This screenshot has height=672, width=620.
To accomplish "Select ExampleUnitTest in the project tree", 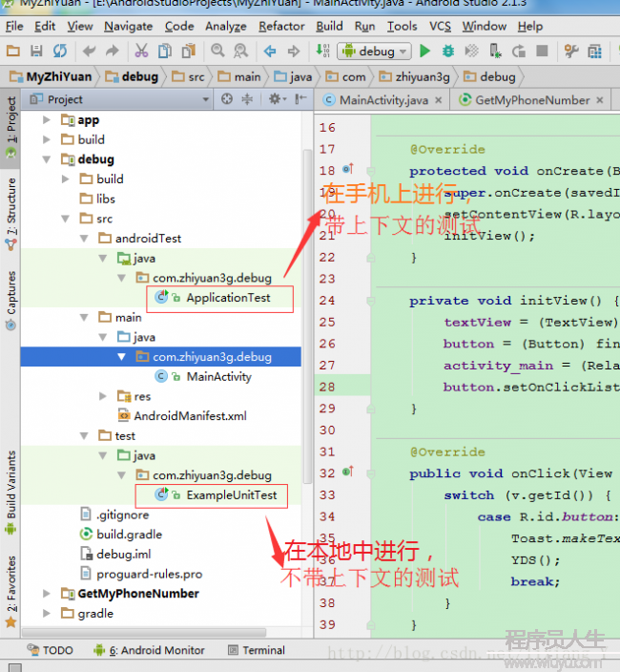I will point(232,495).
